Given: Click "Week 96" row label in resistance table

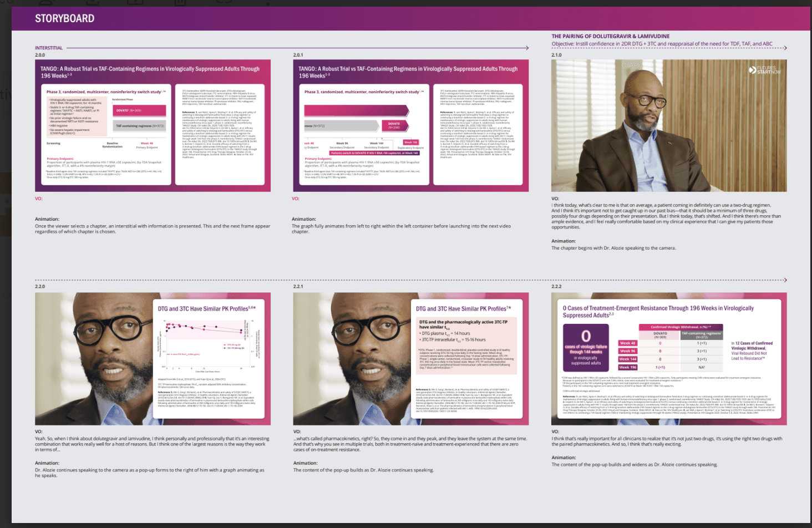Looking at the screenshot, I should click(x=628, y=351).
